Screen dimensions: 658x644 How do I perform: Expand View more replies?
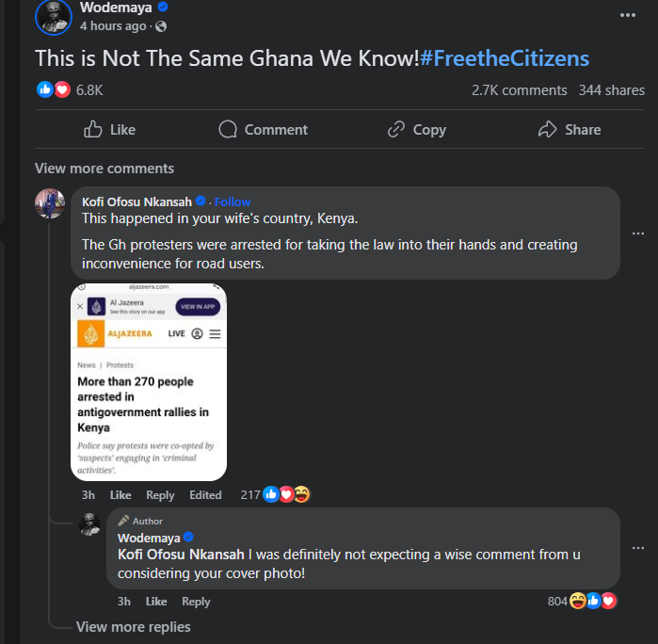tap(133, 627)
